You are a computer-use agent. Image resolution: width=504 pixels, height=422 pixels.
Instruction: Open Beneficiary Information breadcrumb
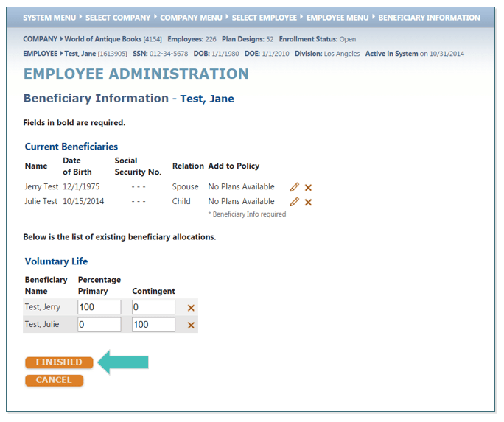[x=429, y=18]
